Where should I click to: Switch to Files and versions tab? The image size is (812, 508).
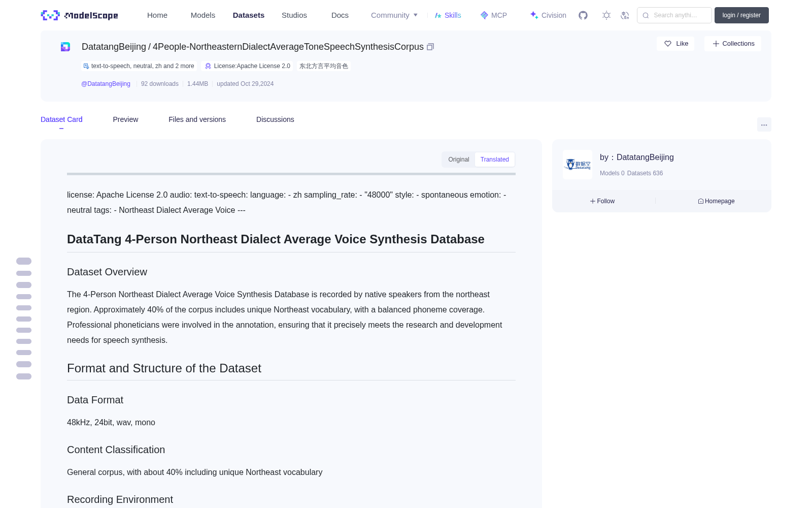click(x=197, y=119)
